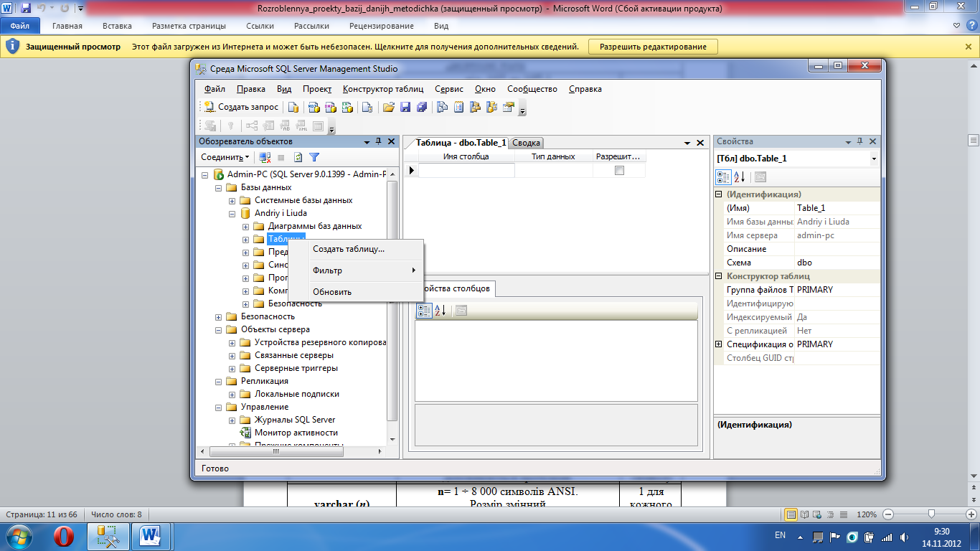Open Word's Файл button

[19, 26]
